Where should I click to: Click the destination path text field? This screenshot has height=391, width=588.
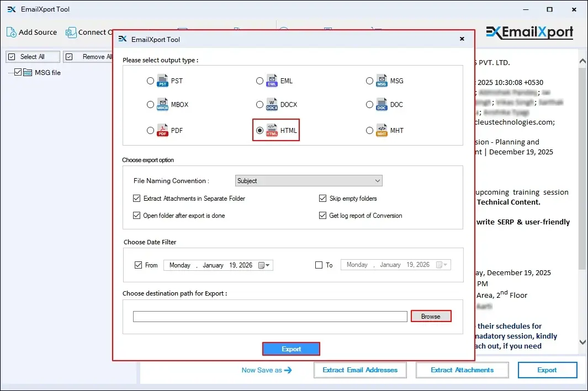pyautogui.click(x=270, y=317)
